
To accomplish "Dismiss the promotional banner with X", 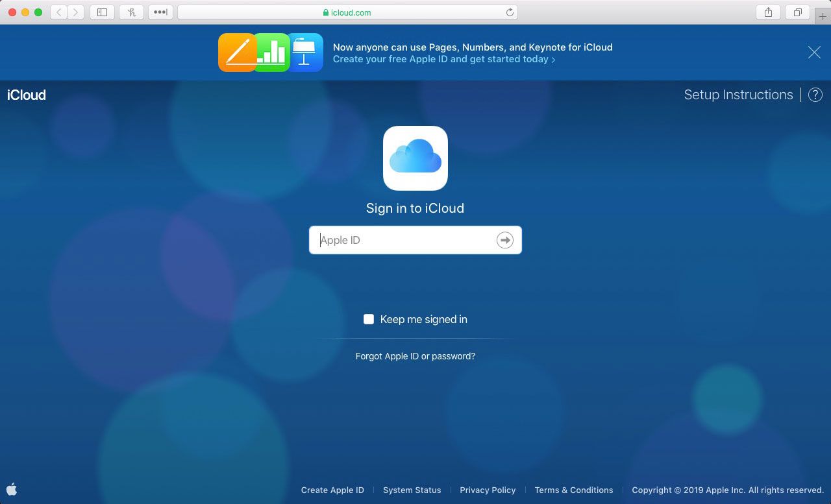I will (x=814, y=53).
